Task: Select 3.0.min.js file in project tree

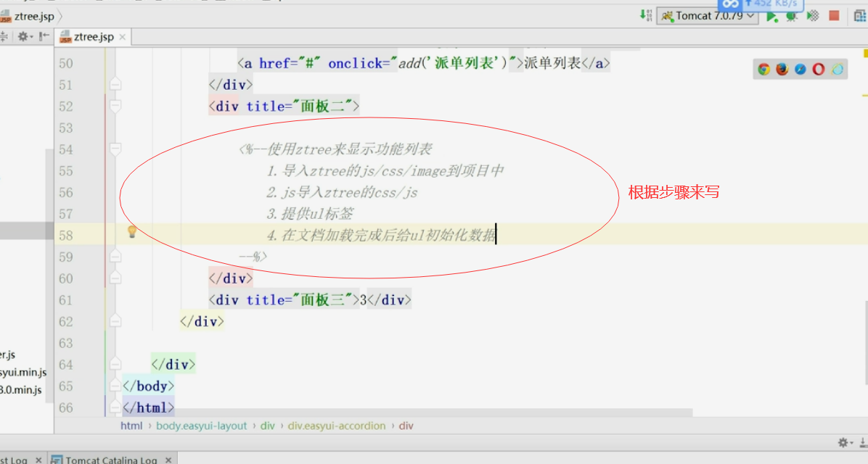Action: click(21, 390)
